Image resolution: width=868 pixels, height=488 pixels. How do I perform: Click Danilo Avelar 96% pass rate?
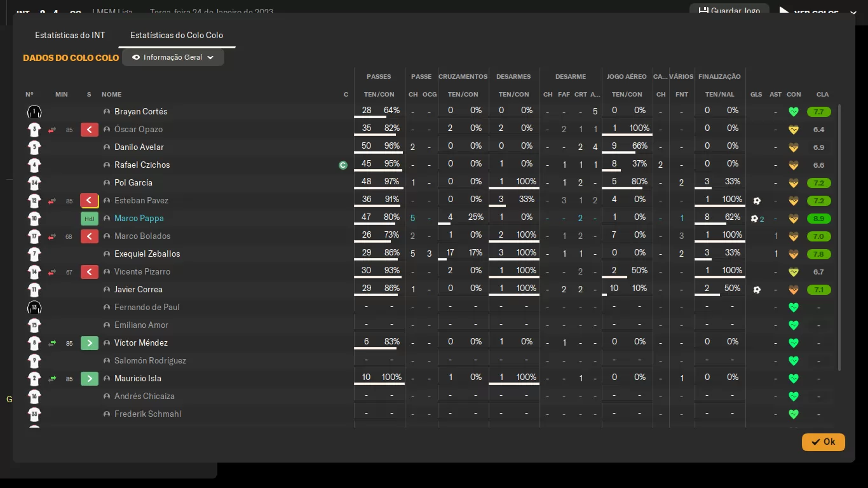point(391,146)
